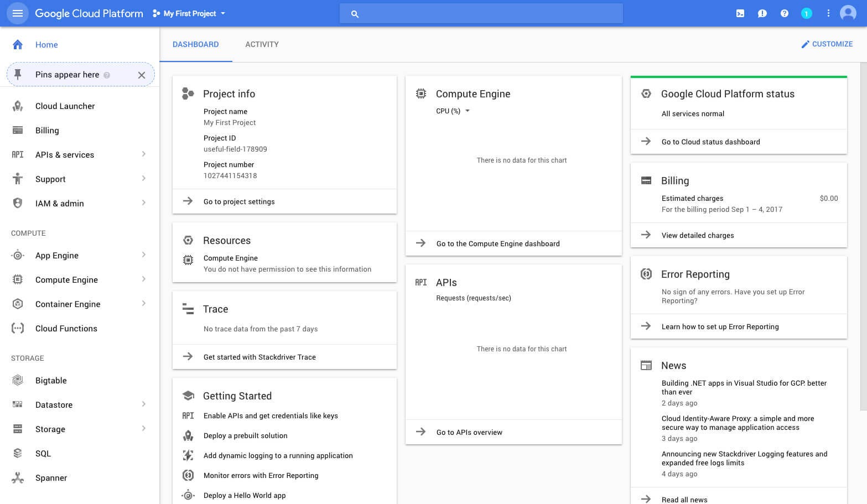Expand the IAM & admin submenu chevron
This screenshot has height=504, width=867.
tap(144, 202)
